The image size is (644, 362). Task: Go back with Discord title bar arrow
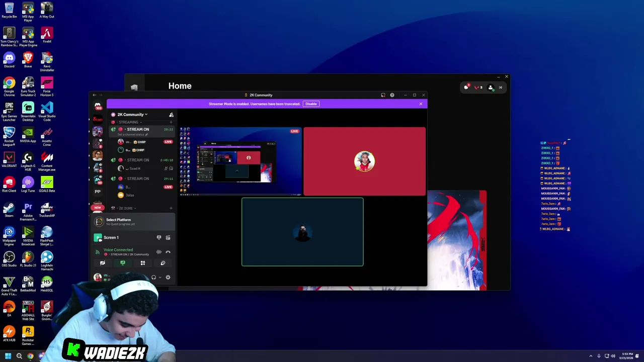coord(94,95)
